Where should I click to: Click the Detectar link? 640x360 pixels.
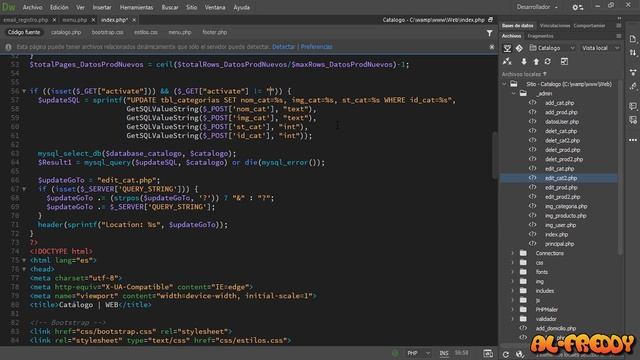283,47
